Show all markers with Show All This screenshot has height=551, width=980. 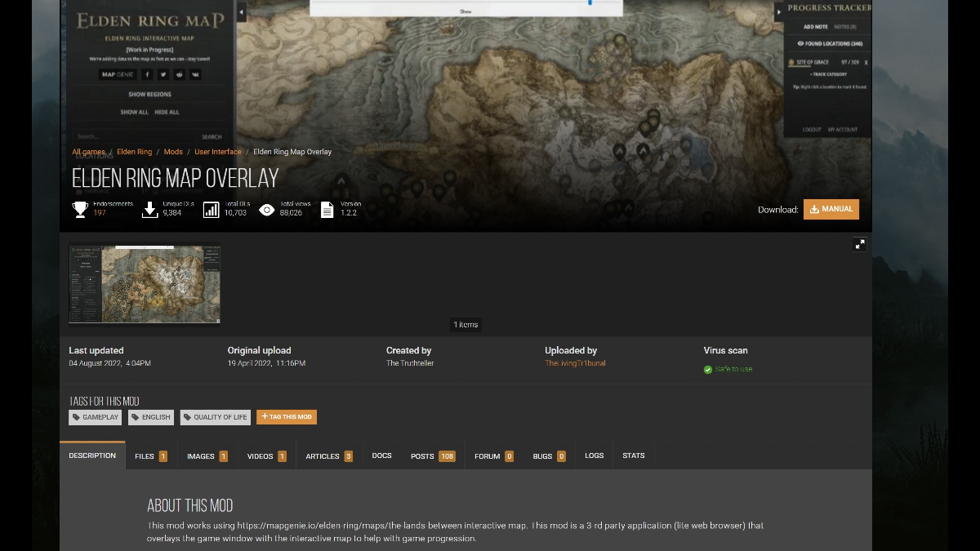(136, 112)
